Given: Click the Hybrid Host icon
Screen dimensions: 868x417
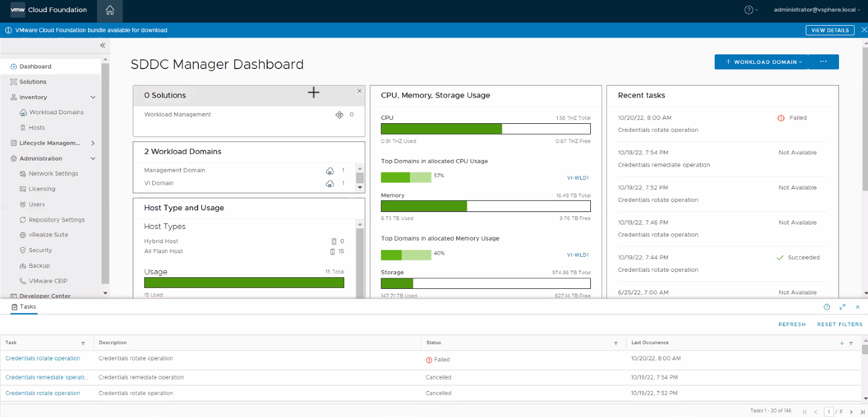Looking at the screenshot, I should pyautogui.click(x=334, y=242).
